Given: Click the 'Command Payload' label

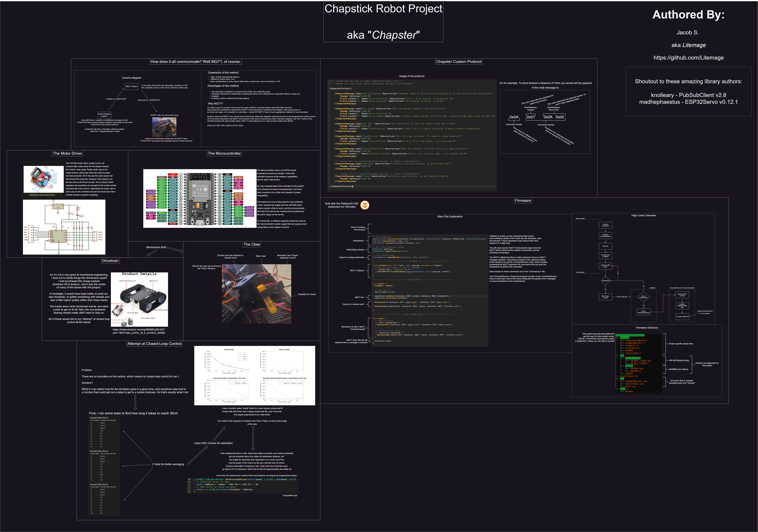Looking at the screenshot, I should [546, 125].
